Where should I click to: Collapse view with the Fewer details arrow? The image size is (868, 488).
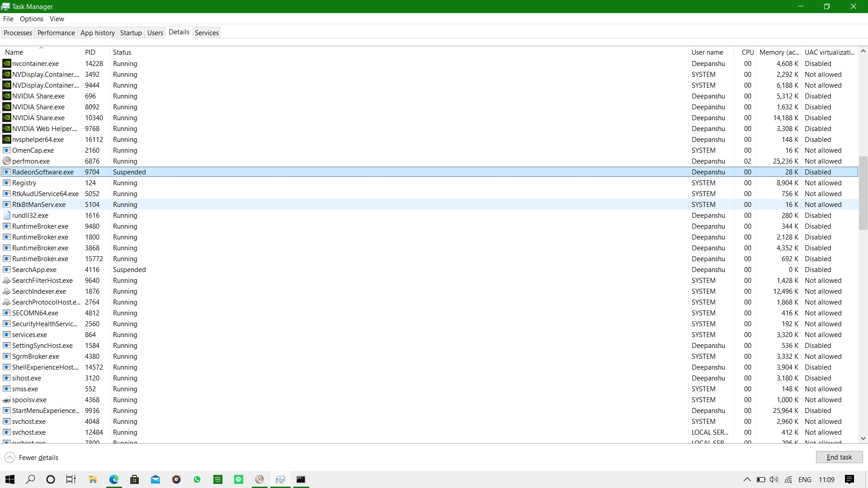(10, 457)
